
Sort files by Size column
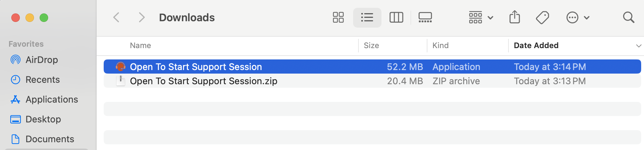[371, 46]
